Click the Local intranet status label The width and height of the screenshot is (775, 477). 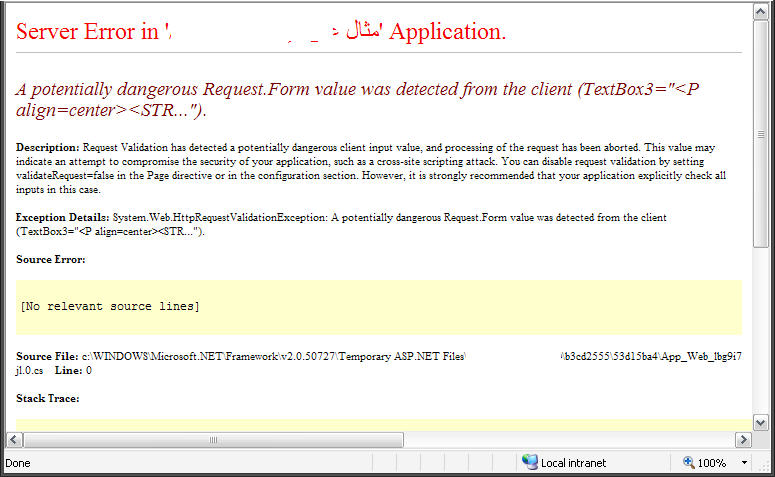click(x=573, y=463)
